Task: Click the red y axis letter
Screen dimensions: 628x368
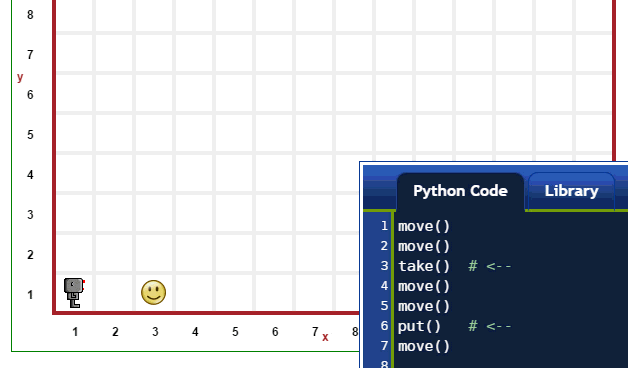Action: [x=20, y=77]
